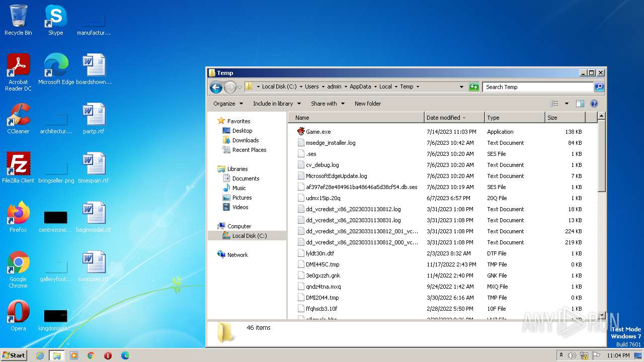Click the New folder button

pyautogui.click(x=368, y=104)
